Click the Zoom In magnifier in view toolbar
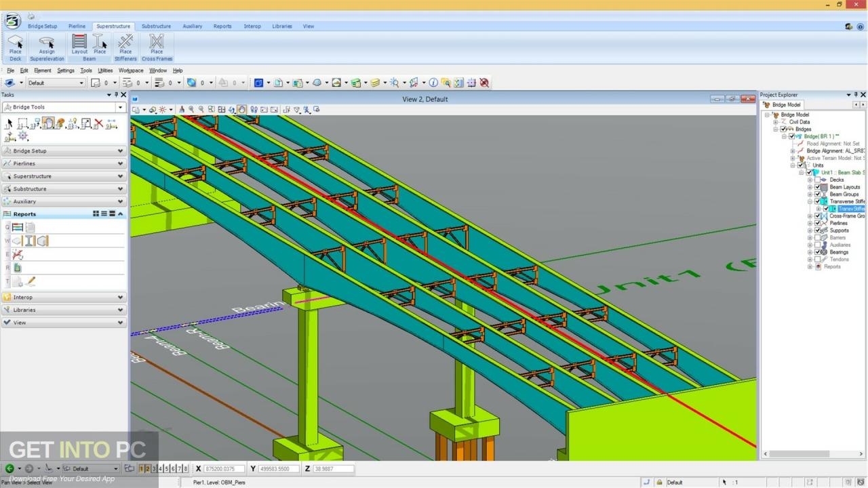 tap(191, 109)
